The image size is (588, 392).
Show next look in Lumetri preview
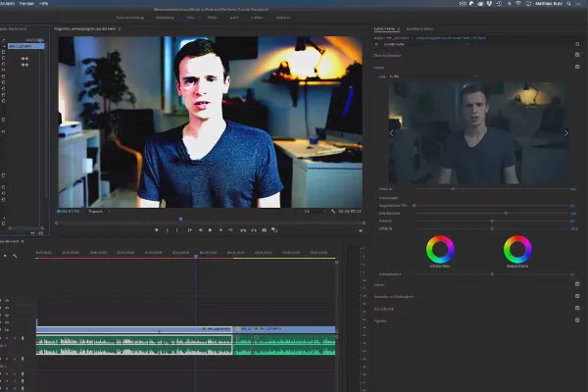[565, 133]
